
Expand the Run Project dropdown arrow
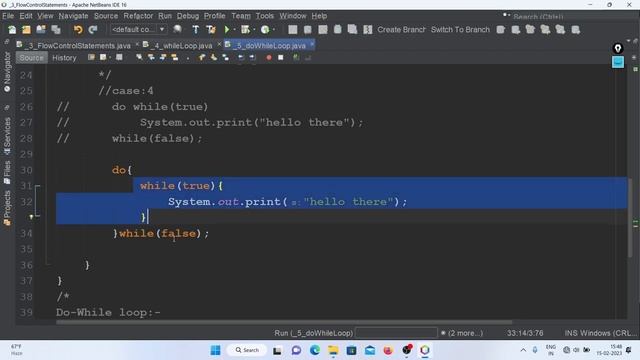pyautogui.click(x=234, y=29)
